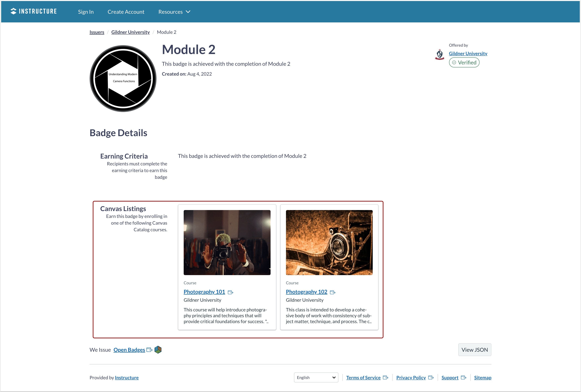Click the Open Badges external link icon
The height and width of the screenshot is (392, 581).
pyautogui.click(x=150, y=350)
